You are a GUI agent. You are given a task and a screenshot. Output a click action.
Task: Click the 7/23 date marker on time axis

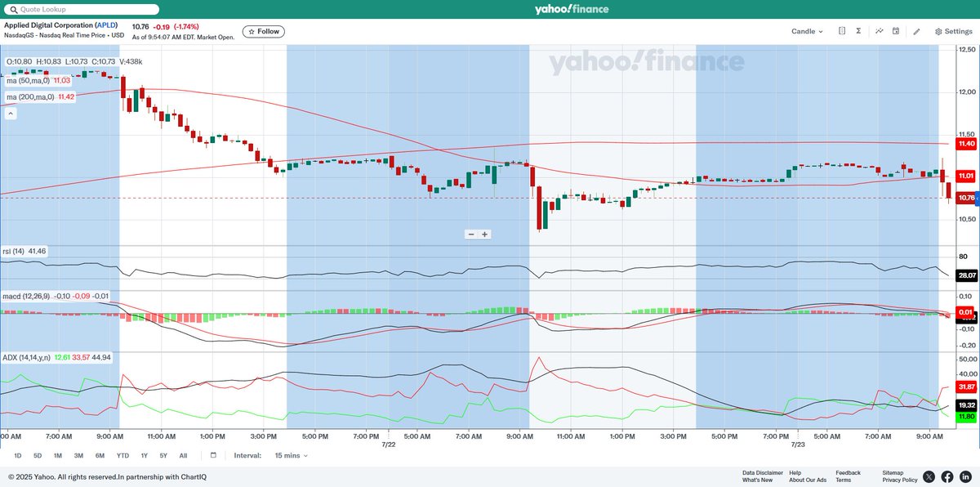coord(798,445)
